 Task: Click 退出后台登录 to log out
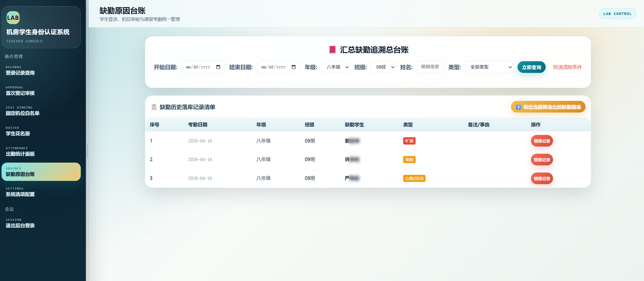[41, 223]
